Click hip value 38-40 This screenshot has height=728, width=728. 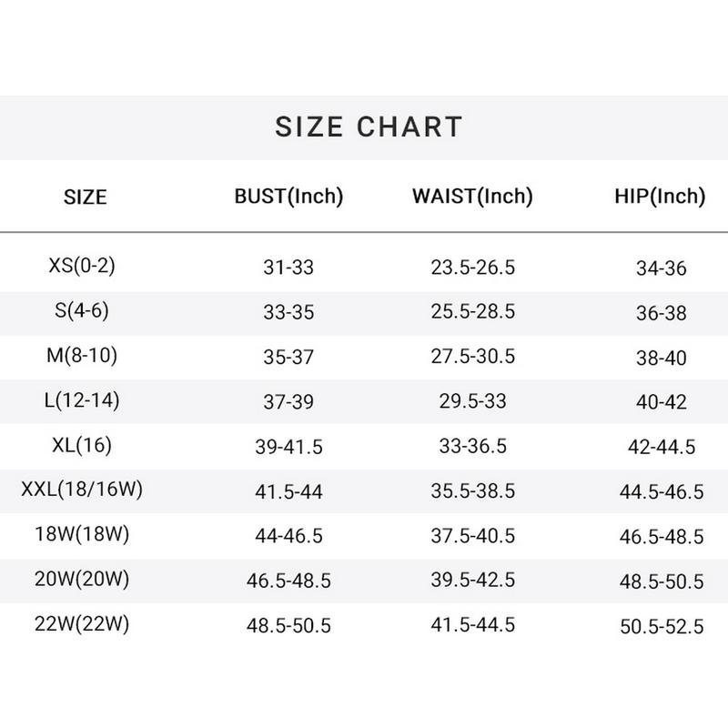(x=662, y=359)
